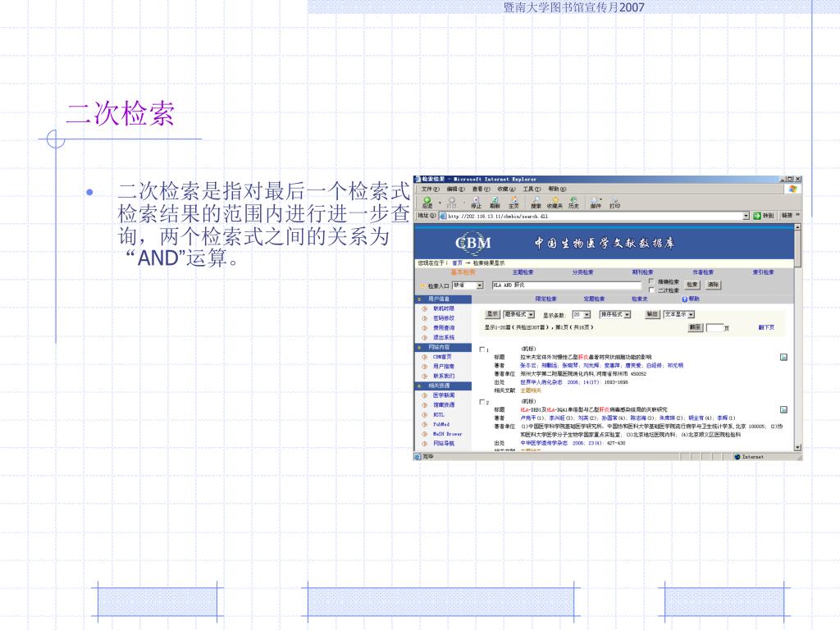Click the 退出系统 sidebar link
840x630 pixels.
pyautogui.click(x=444, y=337)
